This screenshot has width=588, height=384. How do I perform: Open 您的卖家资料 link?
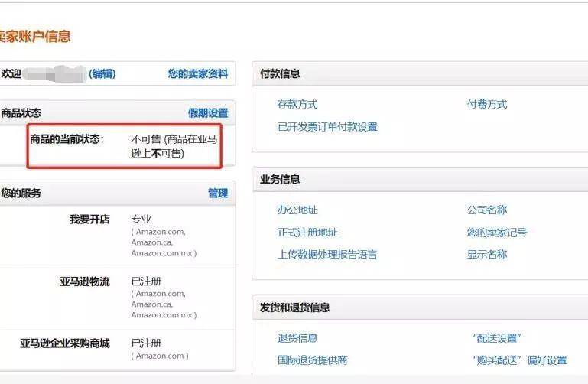[198, 73]
